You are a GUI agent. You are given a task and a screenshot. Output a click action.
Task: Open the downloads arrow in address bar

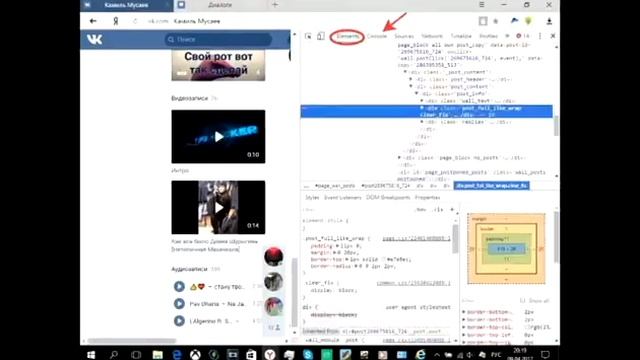(x=549, y=21)
